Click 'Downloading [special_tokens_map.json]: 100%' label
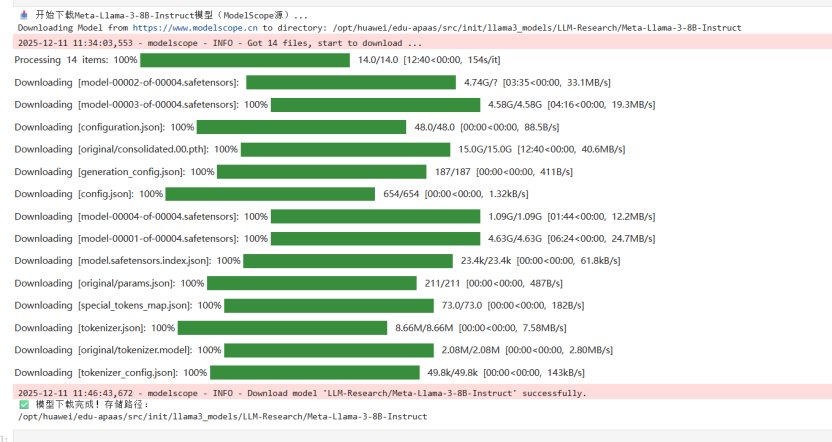 (x=118, y=306)
